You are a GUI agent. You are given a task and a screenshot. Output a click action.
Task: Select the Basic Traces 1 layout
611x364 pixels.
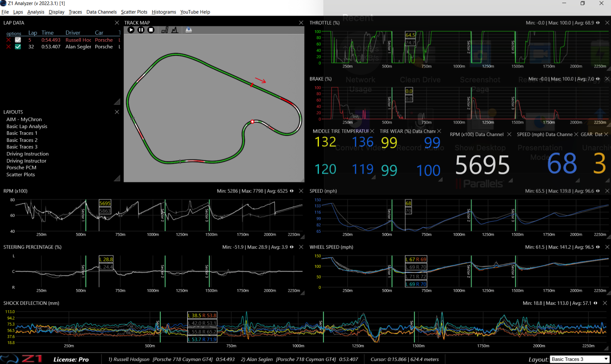coord(22,133)
